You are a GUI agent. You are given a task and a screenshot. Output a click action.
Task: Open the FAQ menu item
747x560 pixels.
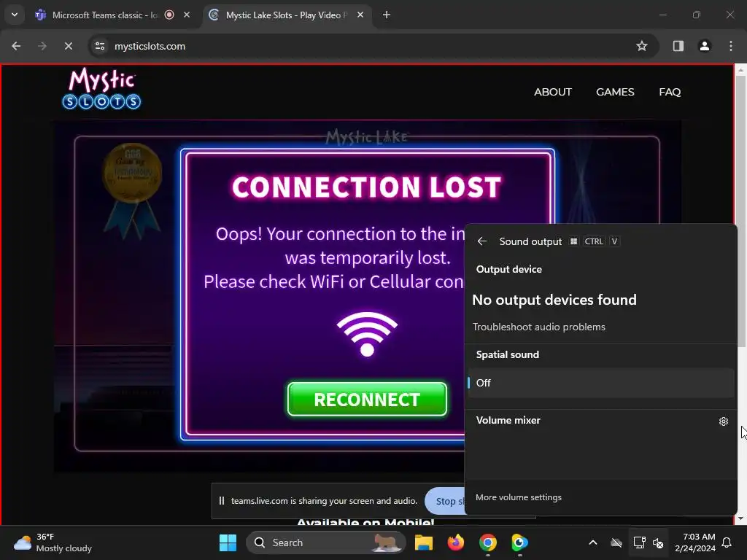coord(670,92)
